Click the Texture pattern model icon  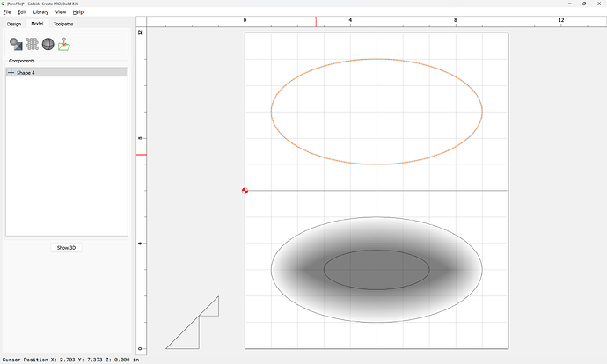point(32,44)
